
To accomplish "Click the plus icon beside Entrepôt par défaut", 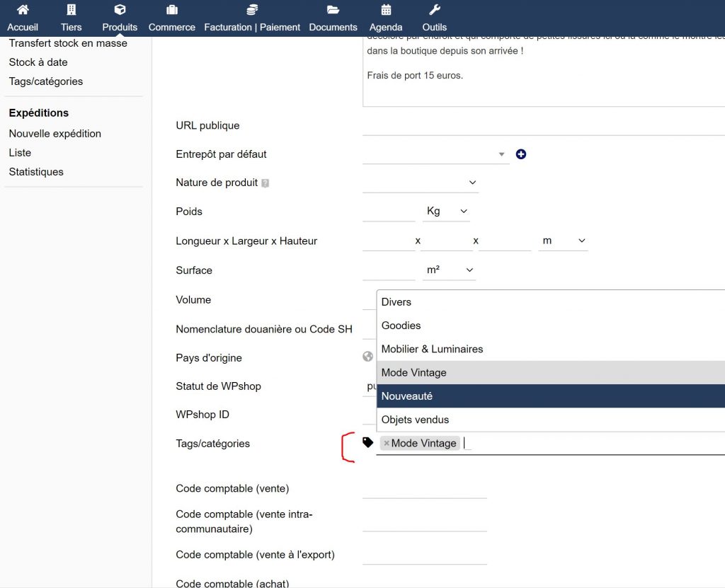I will [x=521, y=154].
